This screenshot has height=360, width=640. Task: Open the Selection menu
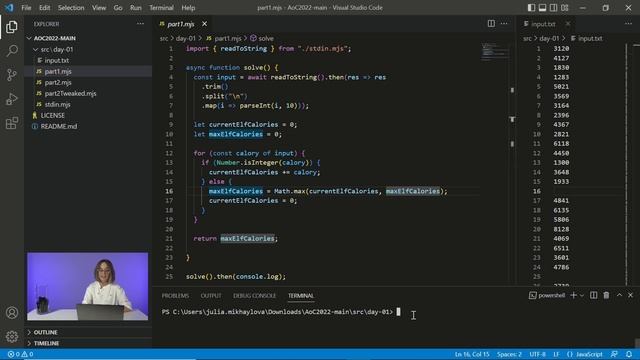click(71, 8)
